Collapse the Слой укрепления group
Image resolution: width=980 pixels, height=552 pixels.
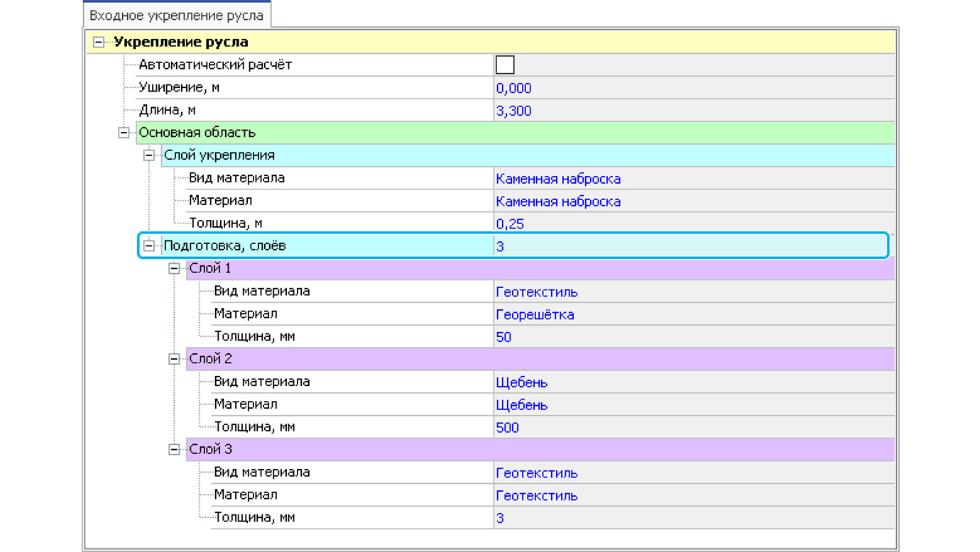(149, 155)
